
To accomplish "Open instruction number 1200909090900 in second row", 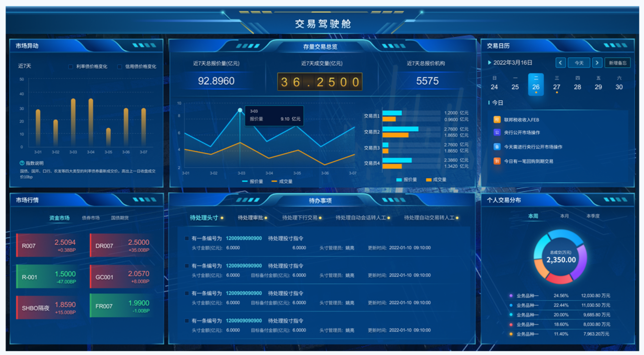I will (x=244, y=266).
